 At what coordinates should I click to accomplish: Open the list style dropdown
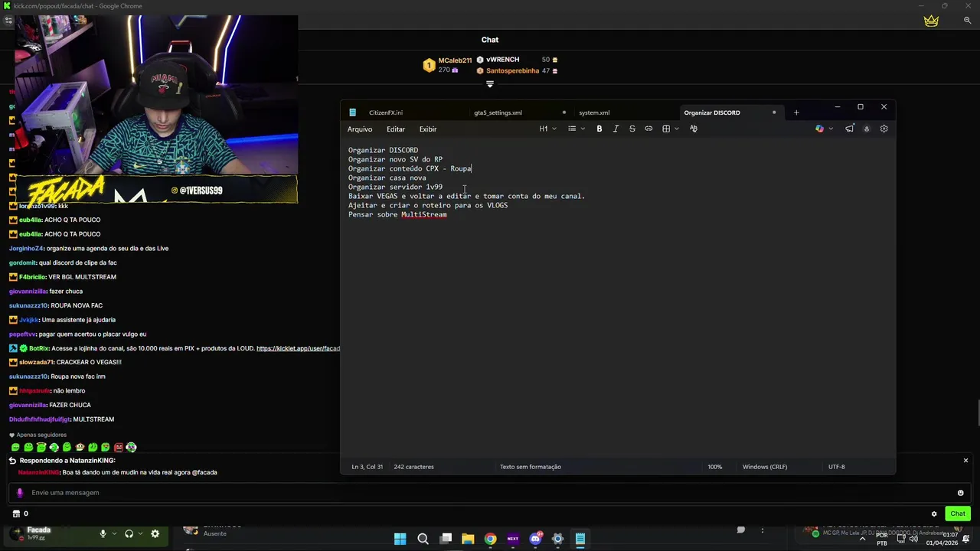click(x=577, y=129)
